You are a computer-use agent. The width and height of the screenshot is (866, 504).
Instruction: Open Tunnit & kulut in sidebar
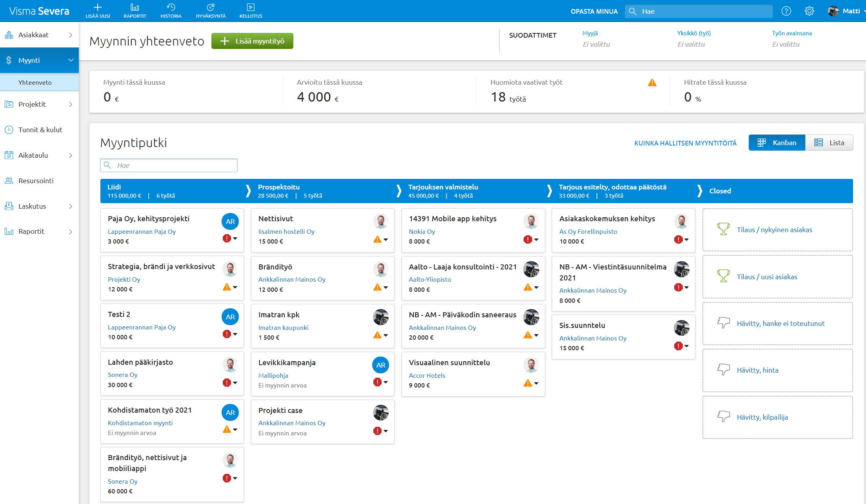(x=39, y=130)
